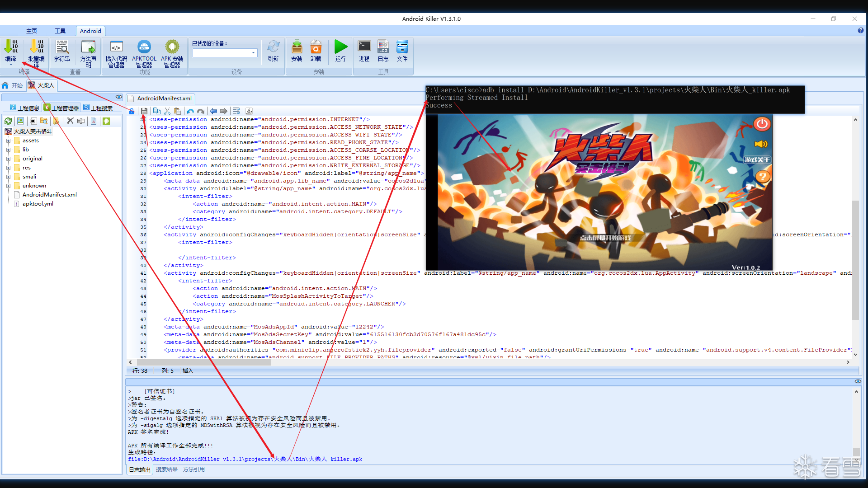Click the undo arrow icon
Image resolution: width=868 pixels, height=488 pixels.
(x=190, y=111)
